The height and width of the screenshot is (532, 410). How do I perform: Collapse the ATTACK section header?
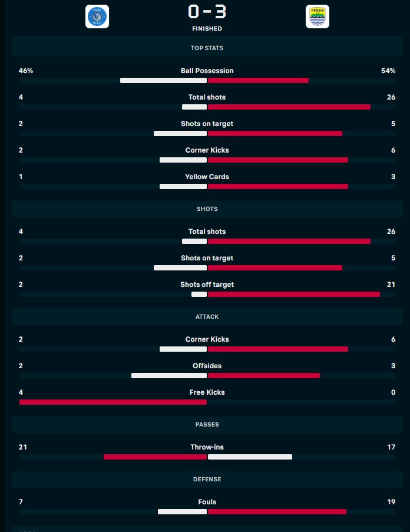click(207, 316)
